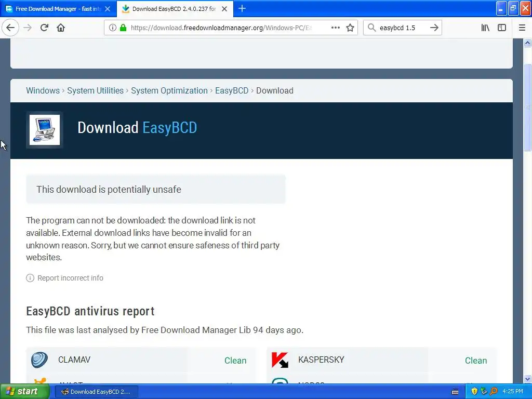Click the Kaspersky antivirus logo
Image resolution: width=532 pixels, height=399 pixels.
click(280, 360)
